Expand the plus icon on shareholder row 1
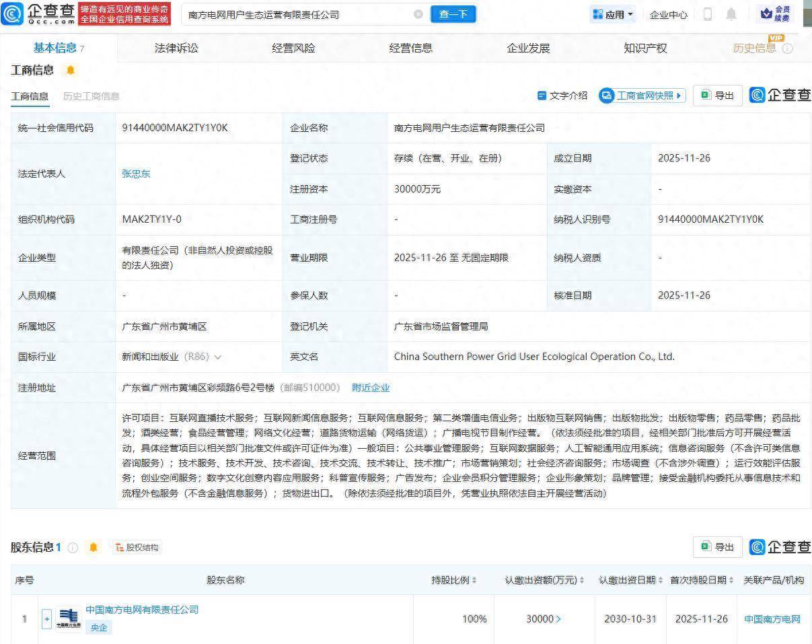 coord(46,618)
